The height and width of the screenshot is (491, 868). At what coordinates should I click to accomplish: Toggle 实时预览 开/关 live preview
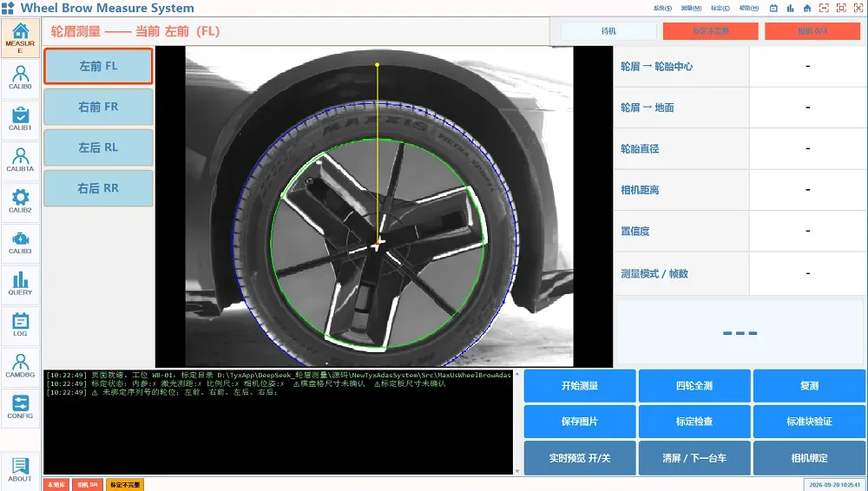(580, 458)
